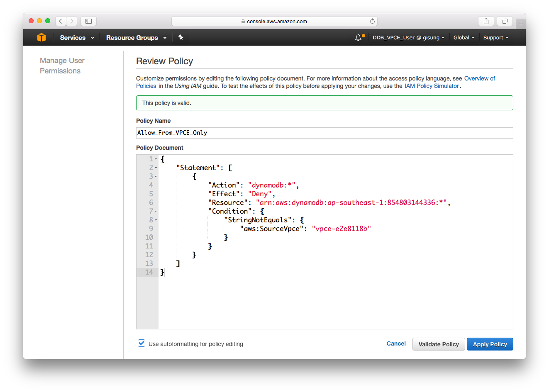The width and height of the screenshot is (549, 392).
Task: Click the tab overview icon
Action: click(x=504, y=21)
